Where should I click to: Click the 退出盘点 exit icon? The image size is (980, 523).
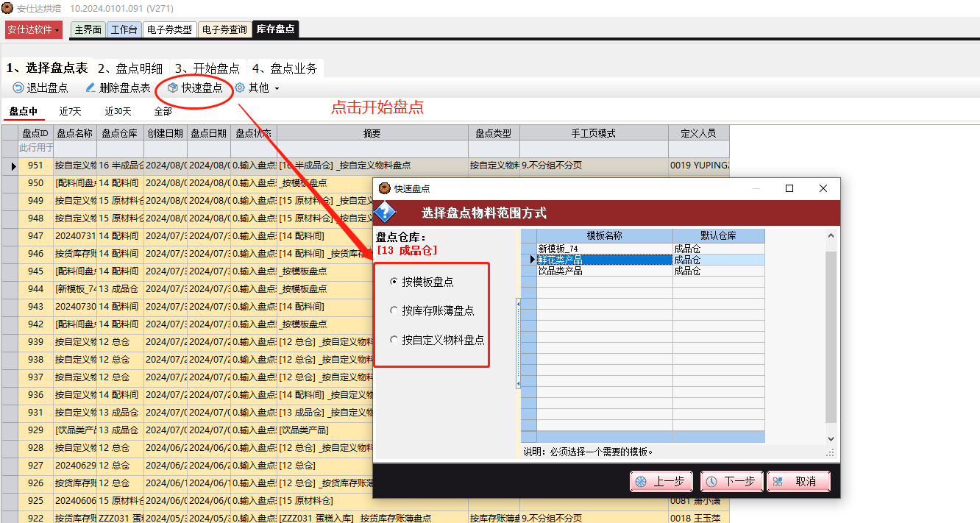18,88
